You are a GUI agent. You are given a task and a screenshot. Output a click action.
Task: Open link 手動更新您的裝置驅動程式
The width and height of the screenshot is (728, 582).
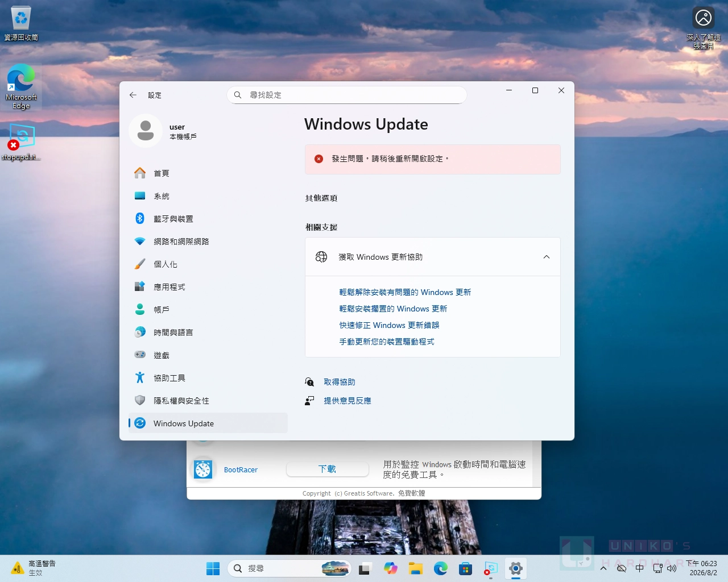[387, 342]
